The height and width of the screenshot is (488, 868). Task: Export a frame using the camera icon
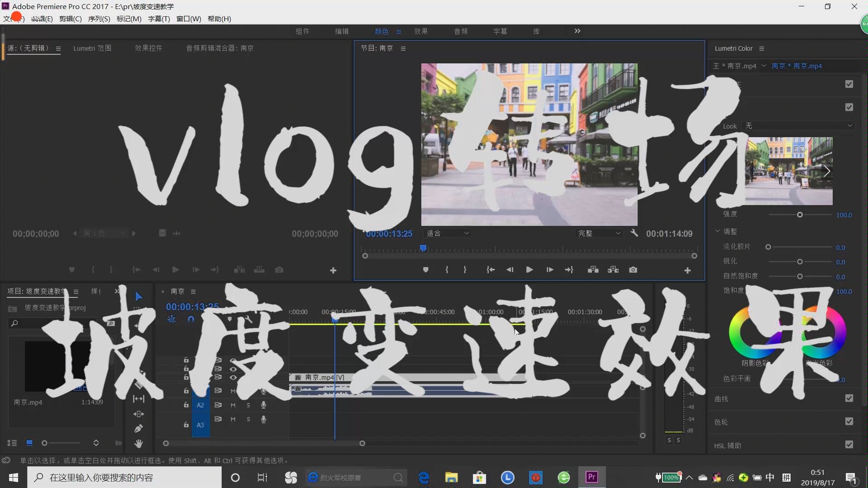pos(633,270)
